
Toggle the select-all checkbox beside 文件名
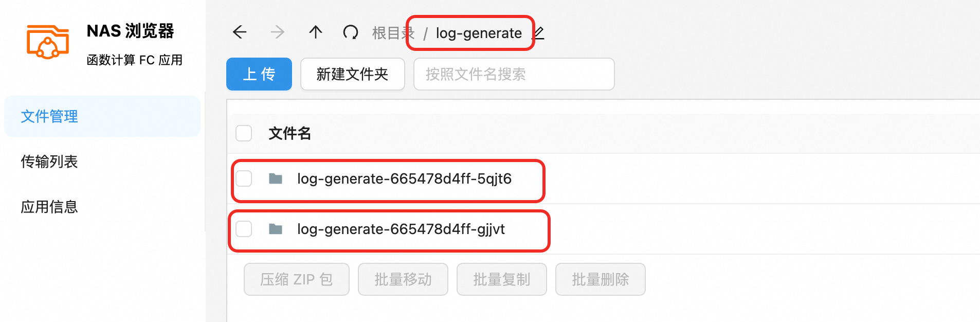[244, 133]
